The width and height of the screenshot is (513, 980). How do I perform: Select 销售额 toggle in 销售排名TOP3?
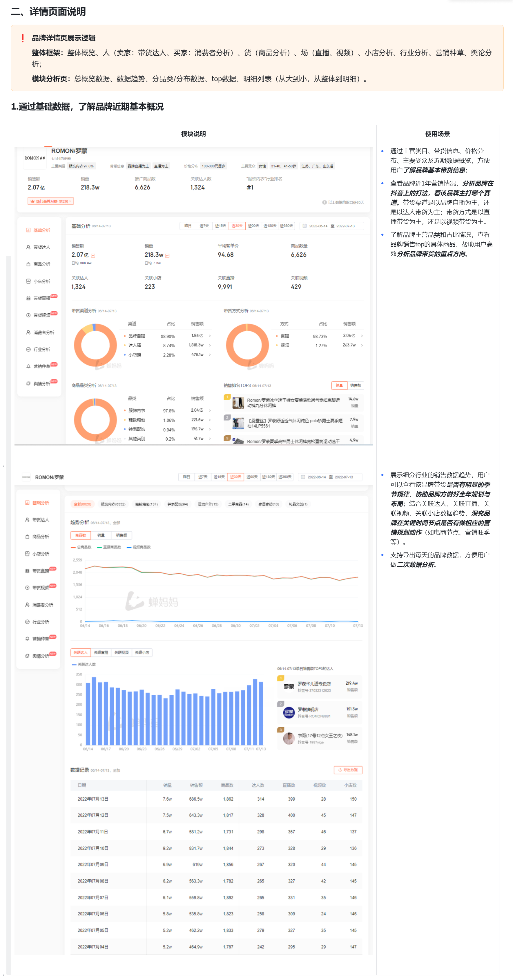(x=356, y=386)
